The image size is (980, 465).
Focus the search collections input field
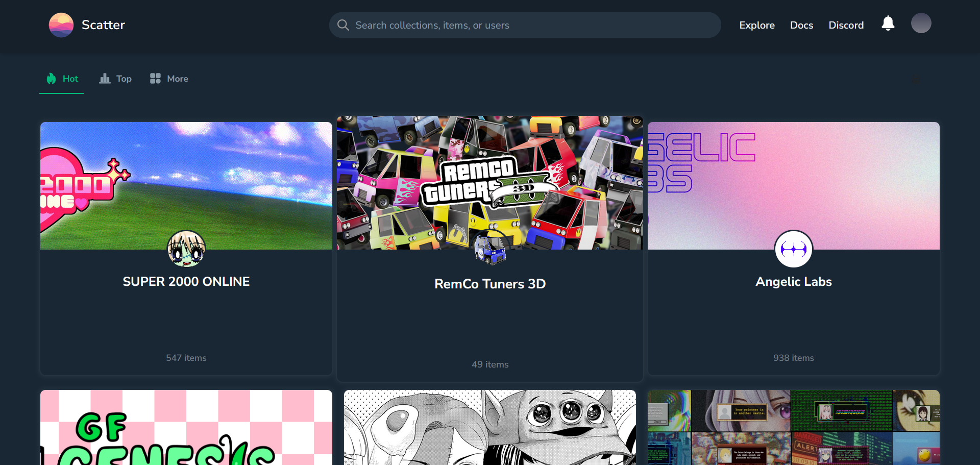[x=525, y=25]
